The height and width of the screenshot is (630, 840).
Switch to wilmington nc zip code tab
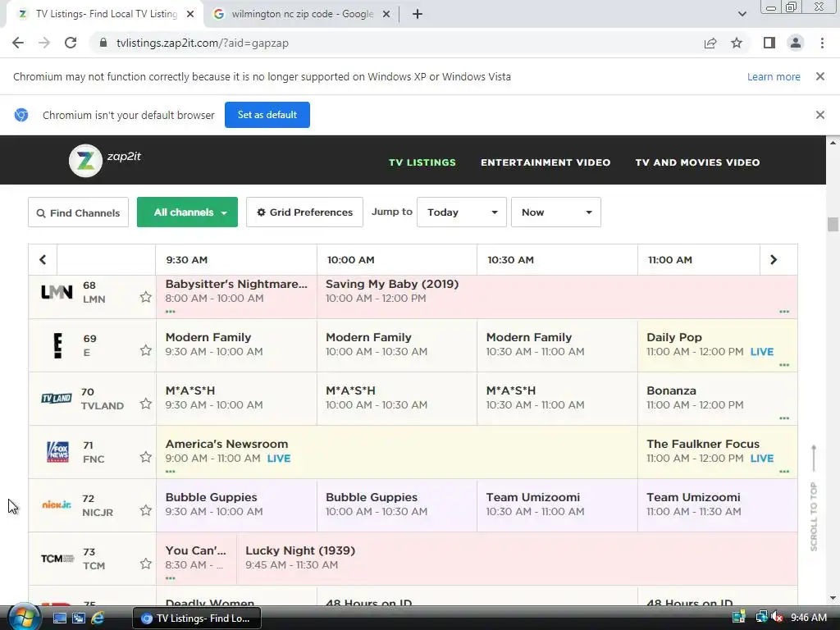click(x=302, y=14)
